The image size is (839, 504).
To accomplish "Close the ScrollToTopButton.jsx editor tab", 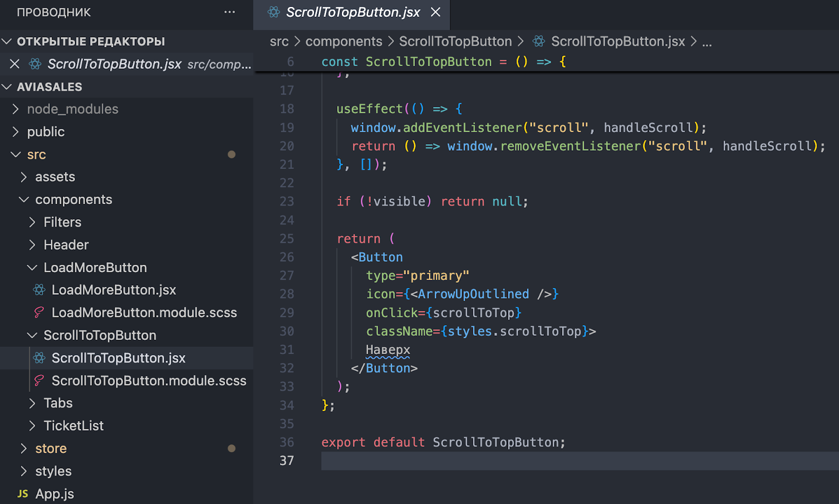I will tap(435, 12).
